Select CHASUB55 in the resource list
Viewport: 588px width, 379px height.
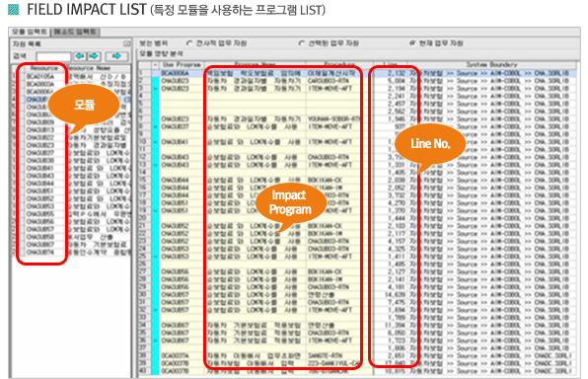pyautogui.click(x=40, y=214)
